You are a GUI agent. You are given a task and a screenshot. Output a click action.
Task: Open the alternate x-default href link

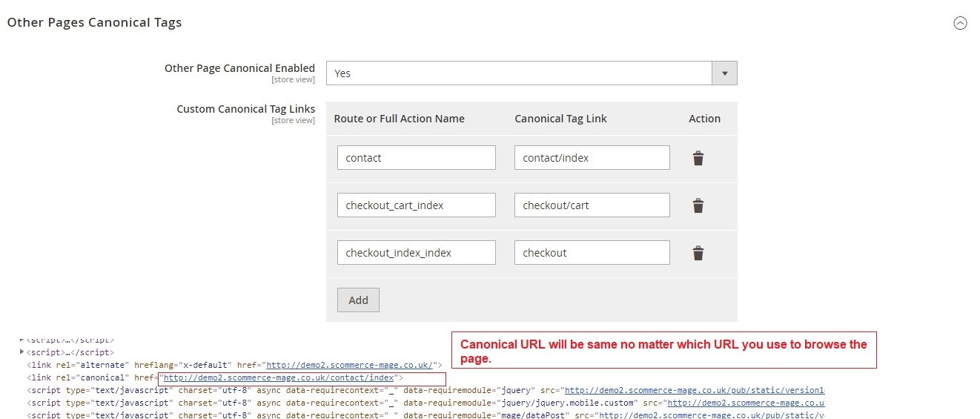tap(350, 365)
